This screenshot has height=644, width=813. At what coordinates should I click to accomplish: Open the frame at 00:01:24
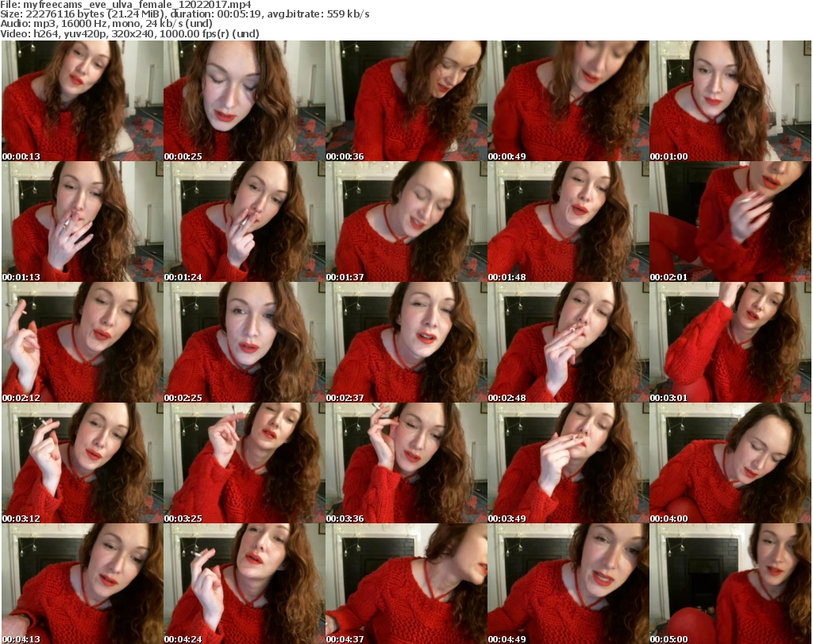coord(245,222)
